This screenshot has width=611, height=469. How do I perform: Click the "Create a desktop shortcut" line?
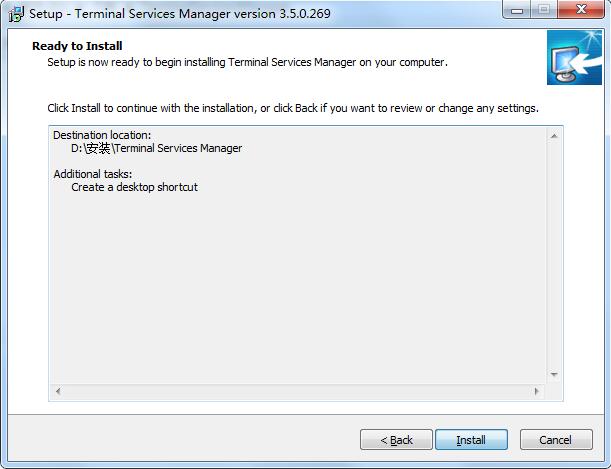click(134, 187)
